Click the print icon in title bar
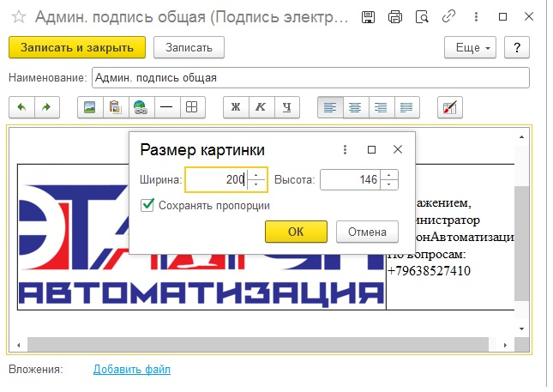Screen dimensions: 553x392 (395, 16)
